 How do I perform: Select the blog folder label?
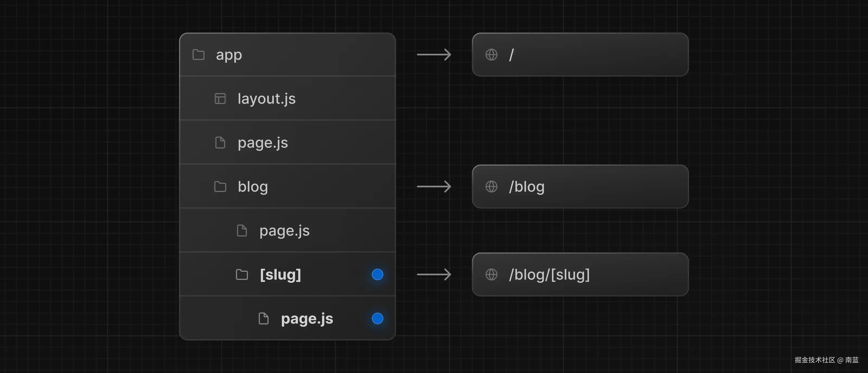[x=253, y=186]
